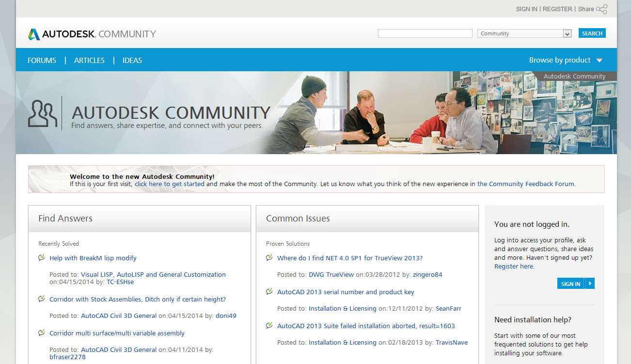View bfraser2278 user profile
The height and width of the screenshot is (364, 631).
pyautogui.click(x=67, y=357)
